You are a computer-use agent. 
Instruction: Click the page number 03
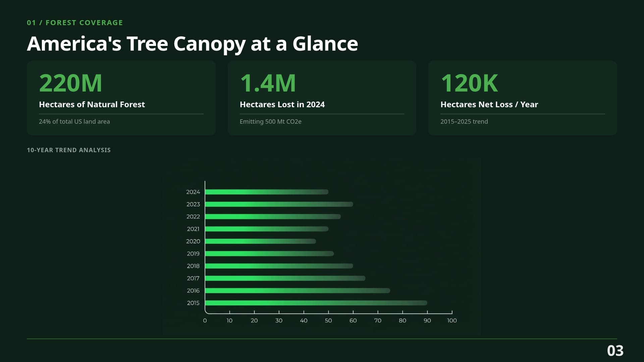coord(615,351)
